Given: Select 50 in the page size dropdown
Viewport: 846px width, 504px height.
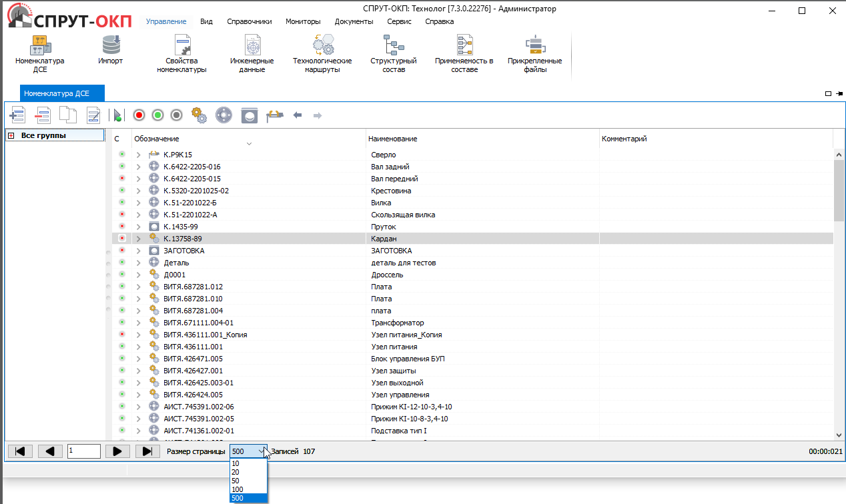Looking at the screenshot, I should [236, 481].
